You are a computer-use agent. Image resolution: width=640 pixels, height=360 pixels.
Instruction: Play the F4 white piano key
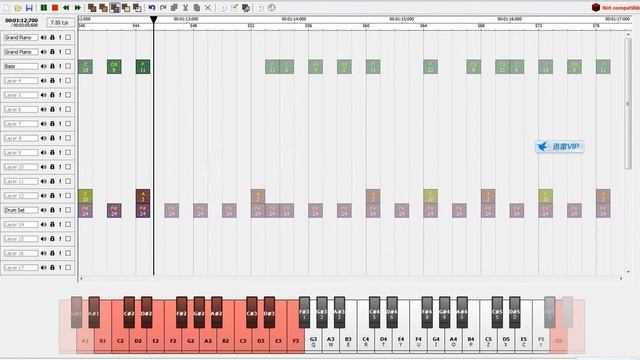[x=418, y=341]
